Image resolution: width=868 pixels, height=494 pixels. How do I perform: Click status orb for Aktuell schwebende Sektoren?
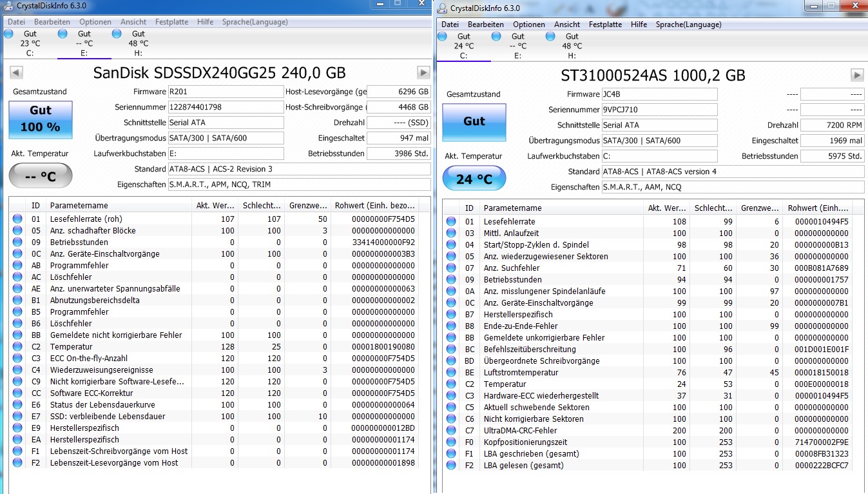click(x=451, y=408)
